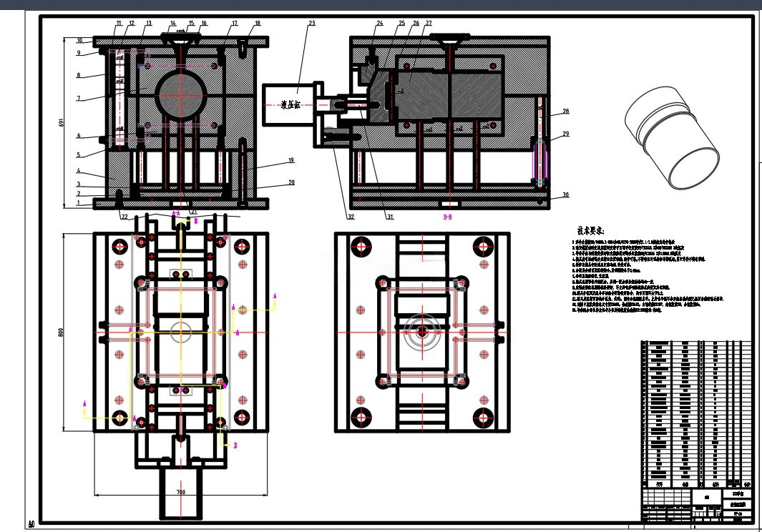This screenshot has height=532, width=762.
Task: Click part callout number 32
Action: point(351,217)
